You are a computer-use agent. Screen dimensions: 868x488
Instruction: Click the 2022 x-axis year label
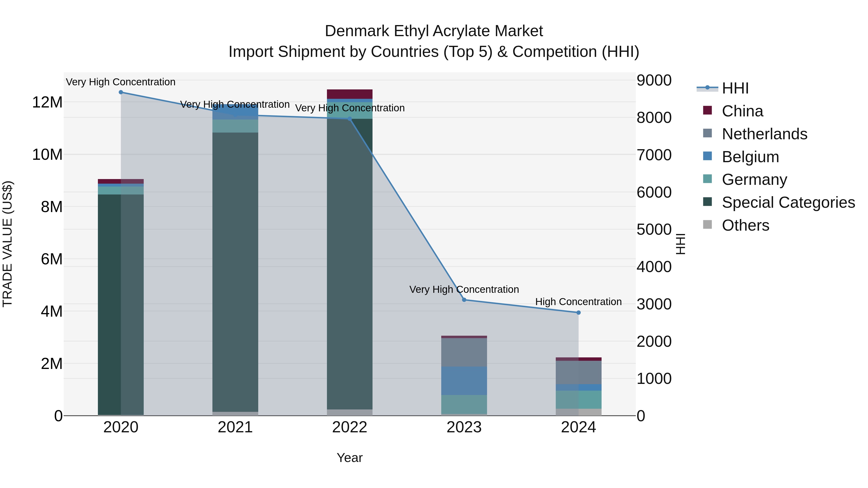(x=350, y=427)
